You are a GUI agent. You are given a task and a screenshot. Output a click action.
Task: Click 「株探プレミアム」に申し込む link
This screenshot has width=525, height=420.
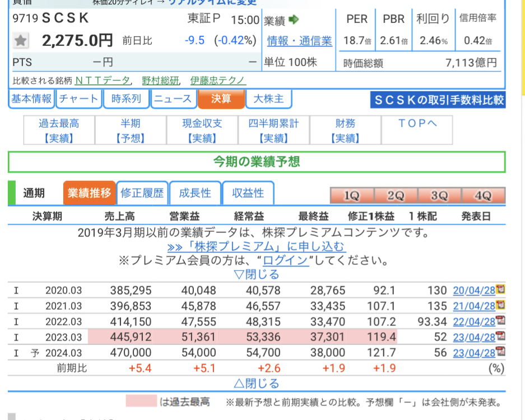[257, 246]
